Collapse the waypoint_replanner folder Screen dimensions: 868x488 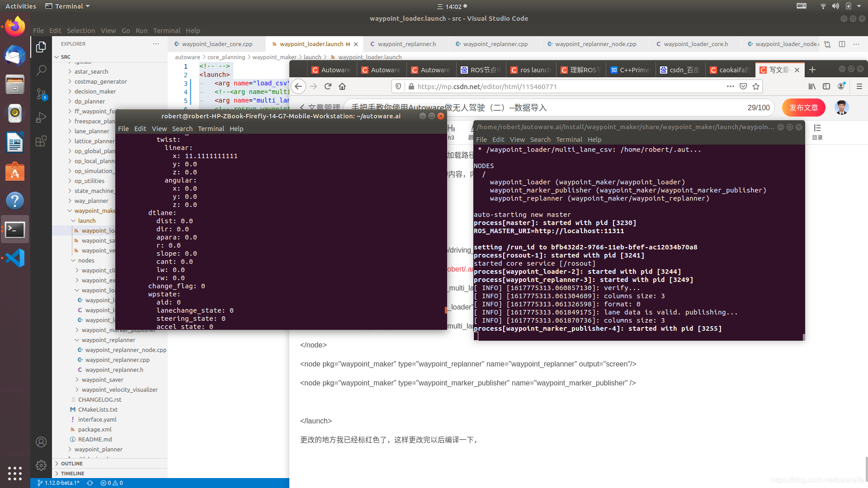click(x=108, y=340)
